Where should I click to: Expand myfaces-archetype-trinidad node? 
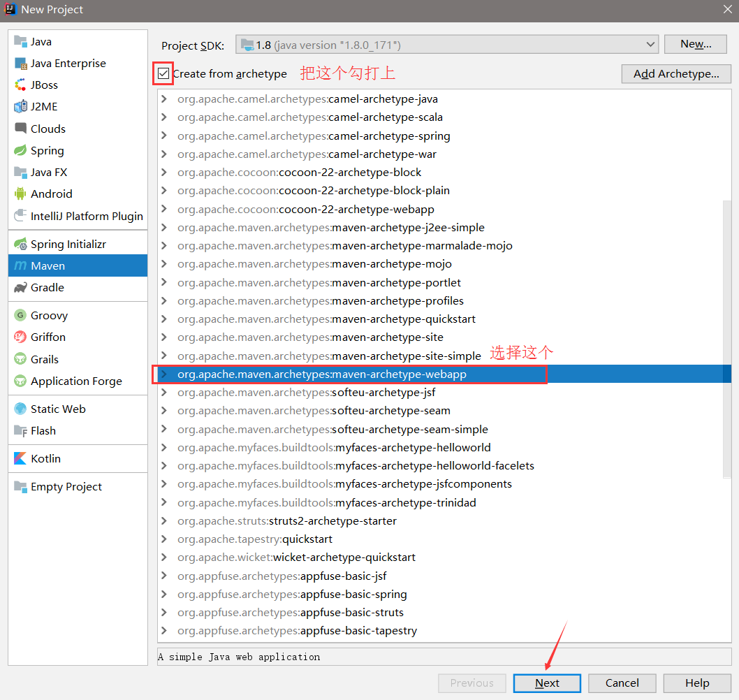pyautogui.click(x=164, y=502)
